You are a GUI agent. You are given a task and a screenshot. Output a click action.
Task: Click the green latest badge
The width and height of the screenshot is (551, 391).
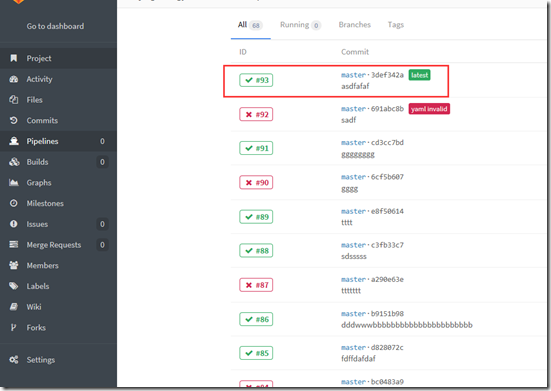tap(419, 75)
